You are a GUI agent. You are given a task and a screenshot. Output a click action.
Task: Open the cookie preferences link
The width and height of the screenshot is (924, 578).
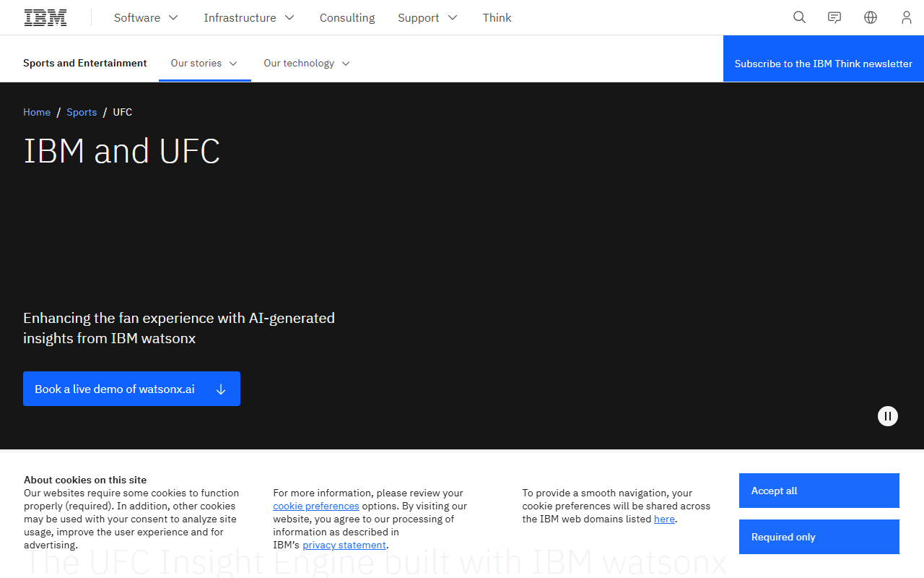coord(316,506)
